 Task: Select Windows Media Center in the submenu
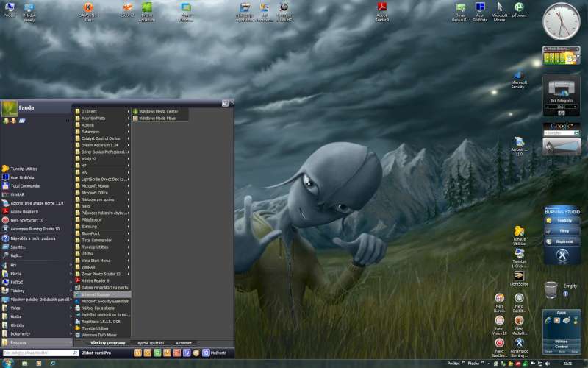[159, 111]
